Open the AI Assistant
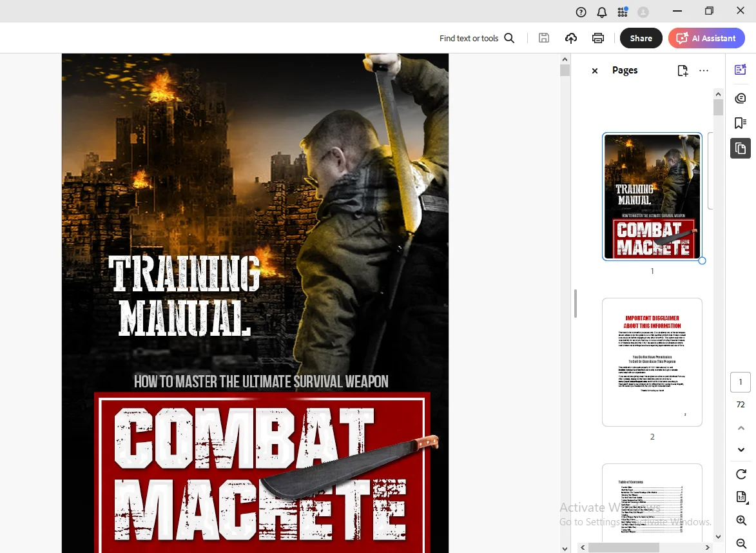756x553 pixels. tap(706, 38)
